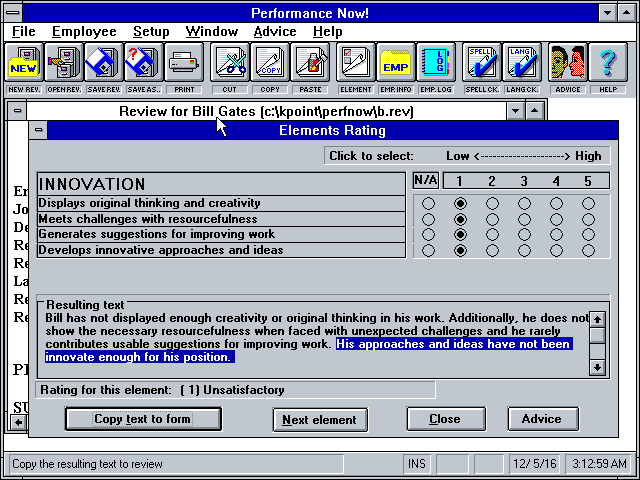Go to Next element

pyautogui.click(x=320, y=420)
